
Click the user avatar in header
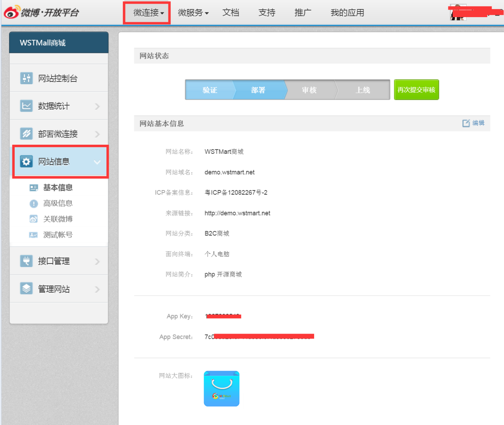click(x=458, y=12)
